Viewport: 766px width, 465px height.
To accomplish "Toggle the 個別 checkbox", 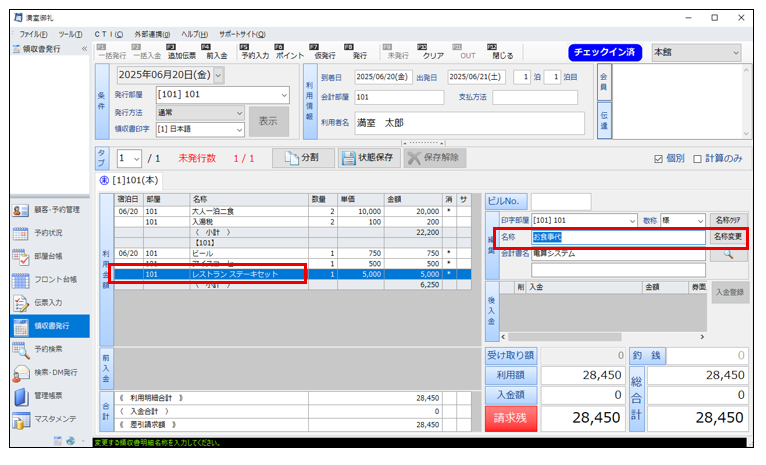I will [x=658, y=158].
